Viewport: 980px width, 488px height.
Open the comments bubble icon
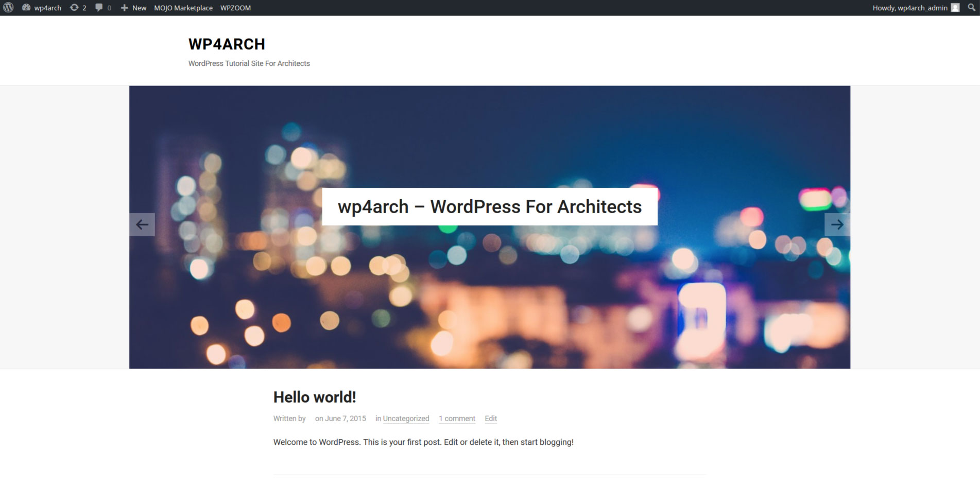(99, 8)
